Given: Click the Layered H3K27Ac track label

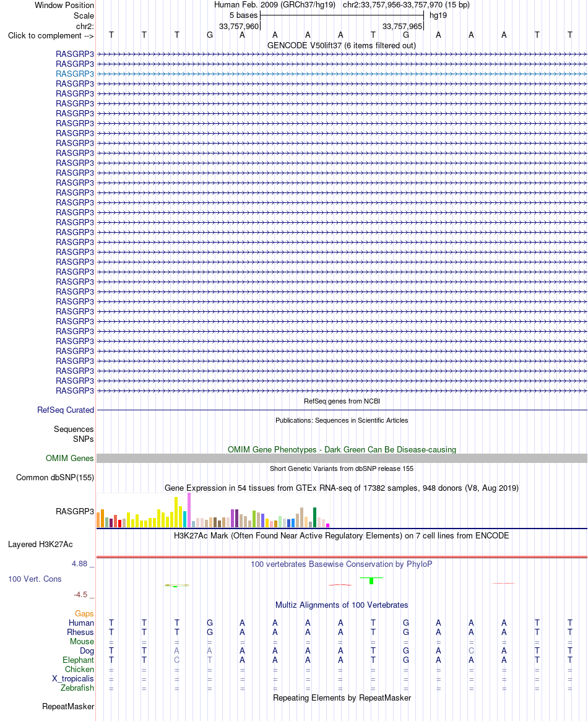Looking at the screenshot, I should click(x=40, y=544).
